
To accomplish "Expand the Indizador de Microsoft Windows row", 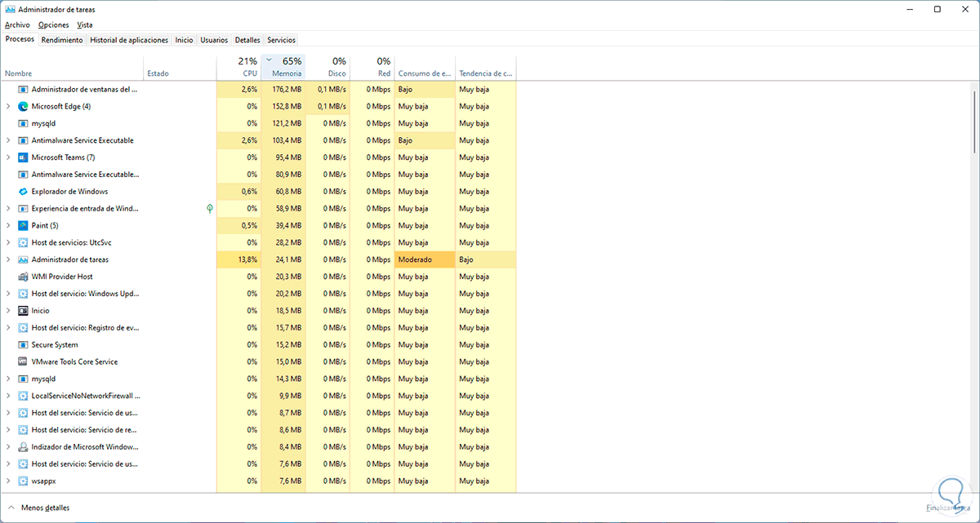I will 8,447.
